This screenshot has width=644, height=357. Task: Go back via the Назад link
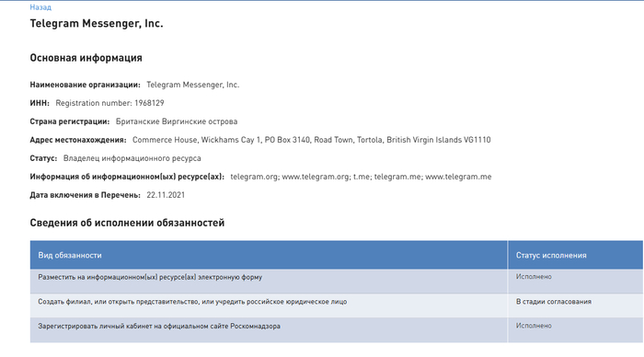pyautogui.click(x=40, y=7)
